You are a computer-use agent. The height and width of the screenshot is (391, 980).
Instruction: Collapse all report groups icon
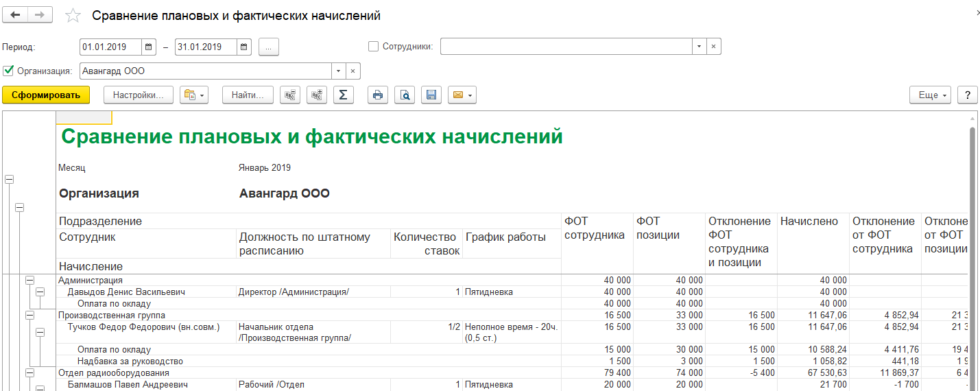point(291,95)
